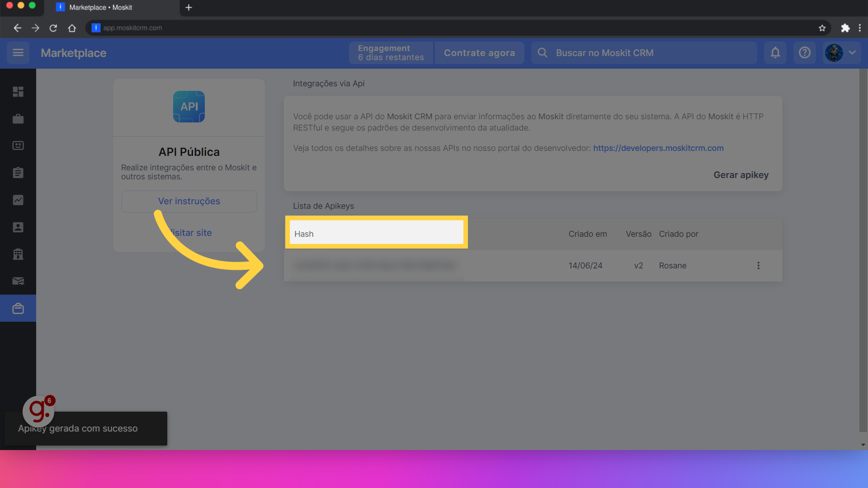This screenshot has width=868, height=488.
Task: Select the Rosane creator cell
Action: pyautogui.click(x=673, y=266)
